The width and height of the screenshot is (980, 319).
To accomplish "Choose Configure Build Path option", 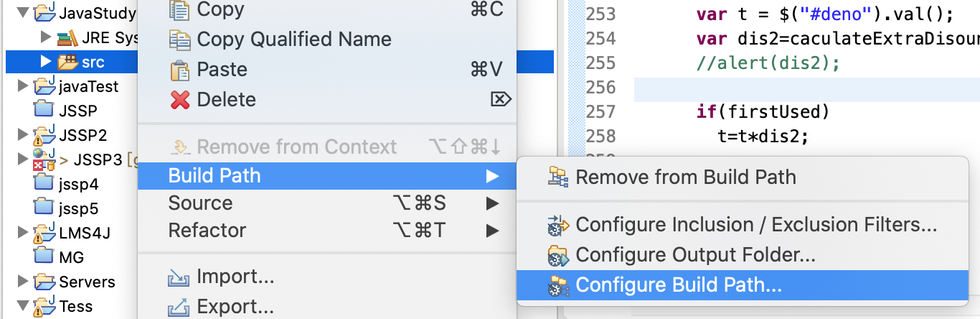I will 678,285.
